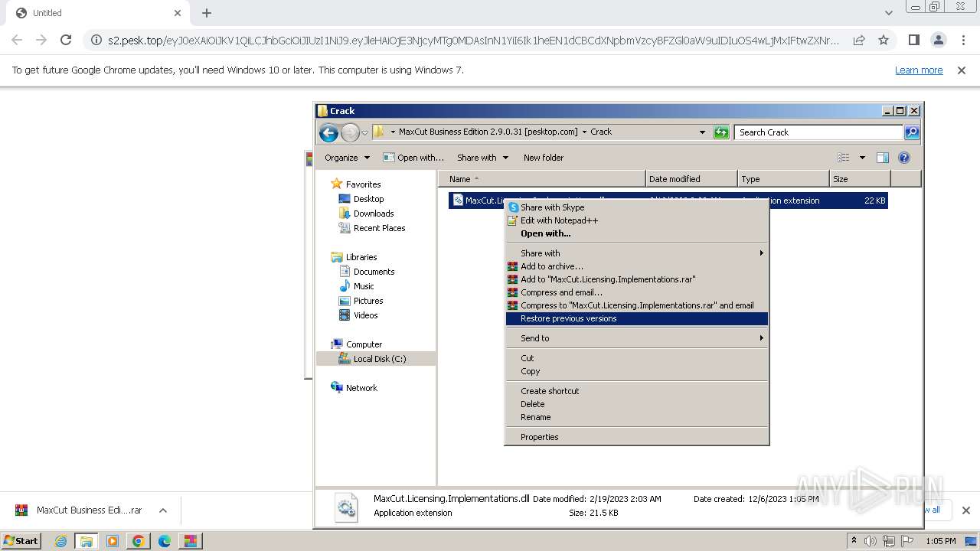Click the green refresh icon beside address bar

[721, 132]
